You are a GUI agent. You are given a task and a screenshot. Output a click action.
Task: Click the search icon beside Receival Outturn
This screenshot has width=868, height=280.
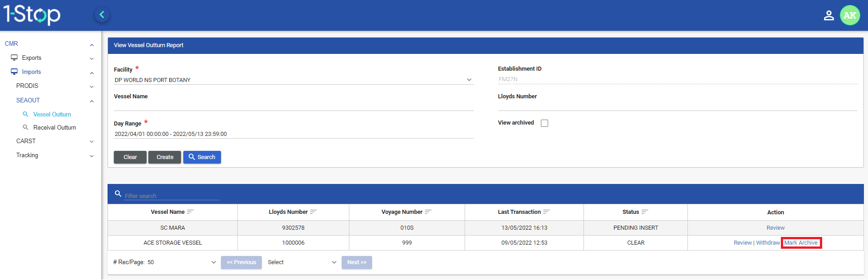(x=25, y=127)
